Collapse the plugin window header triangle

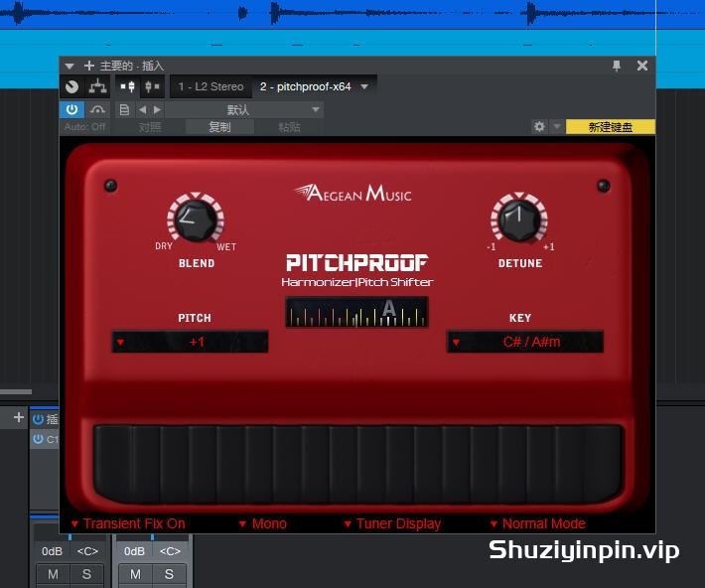[x=70, y=67]
